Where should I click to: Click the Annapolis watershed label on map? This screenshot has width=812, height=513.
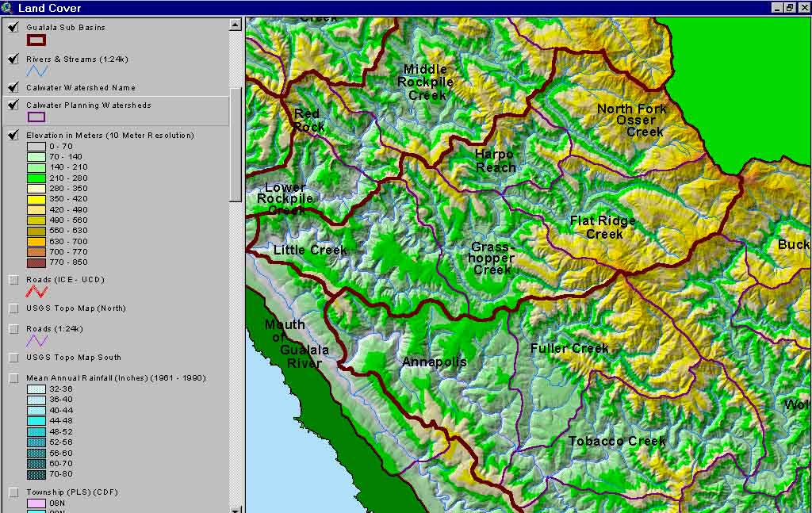coord(435,362)
